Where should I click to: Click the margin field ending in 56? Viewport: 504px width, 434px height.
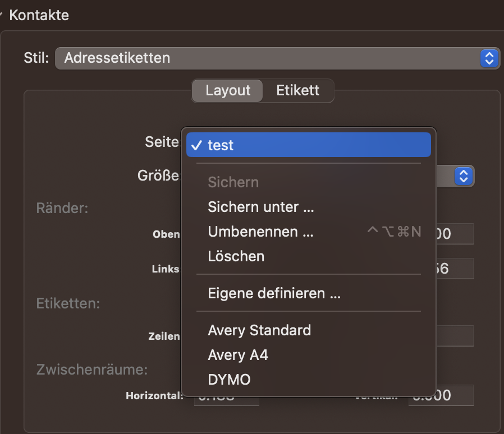pos(455,269)
